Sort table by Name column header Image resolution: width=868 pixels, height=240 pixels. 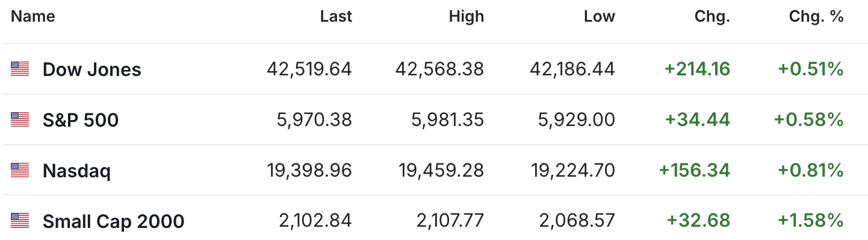[33, 17]
